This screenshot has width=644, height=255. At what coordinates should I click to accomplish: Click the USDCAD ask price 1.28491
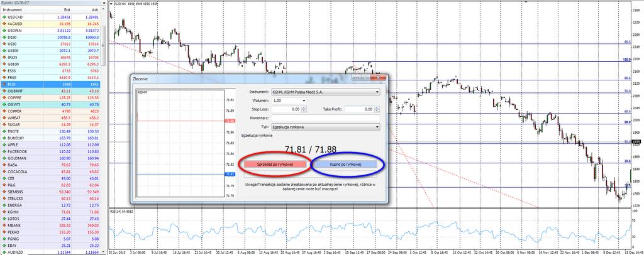click(91, 17)
